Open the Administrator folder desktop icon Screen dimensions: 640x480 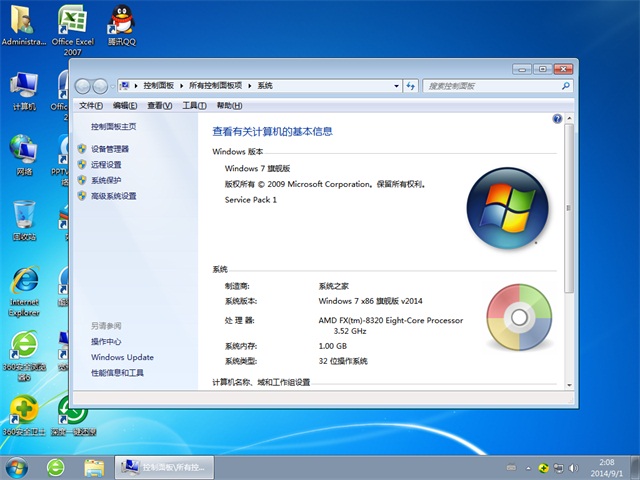tap(23, 25)
